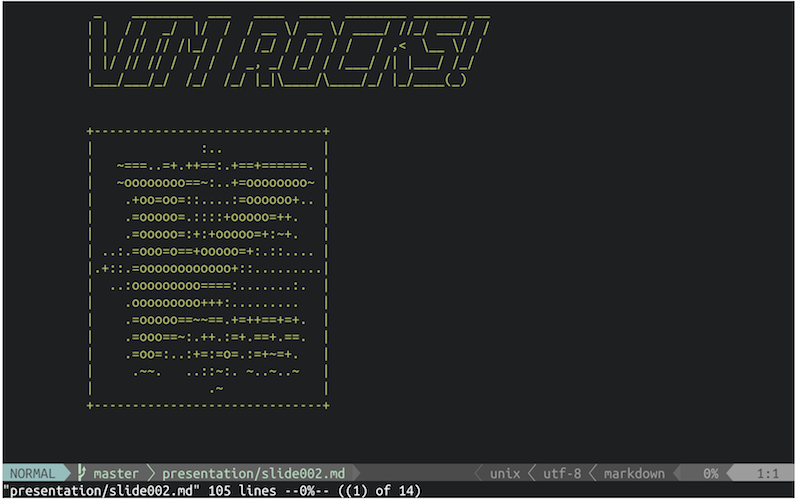The height and width of the screenshot is (500, 800).
Task: Click the 1:1 cursor position indicator
Action: (x=767, y=473)
